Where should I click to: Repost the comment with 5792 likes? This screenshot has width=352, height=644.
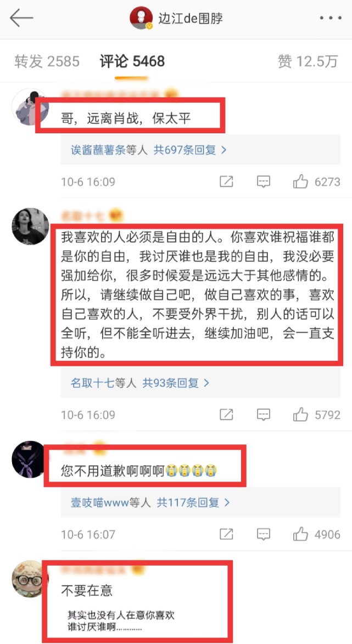click(226, 414)
